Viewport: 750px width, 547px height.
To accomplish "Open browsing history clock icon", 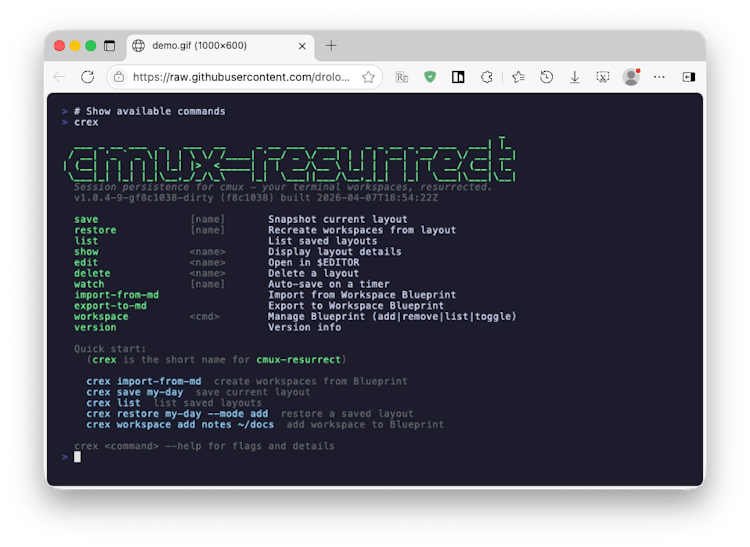I will click(x=547, y=77).
